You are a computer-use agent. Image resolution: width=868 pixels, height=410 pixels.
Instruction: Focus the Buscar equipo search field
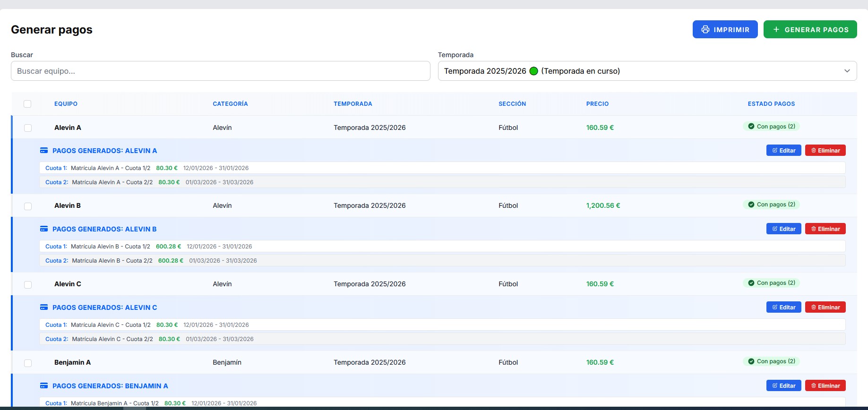220,71
